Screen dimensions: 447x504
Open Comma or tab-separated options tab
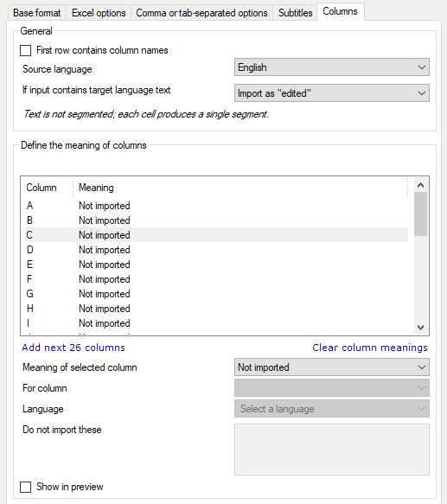201,13
